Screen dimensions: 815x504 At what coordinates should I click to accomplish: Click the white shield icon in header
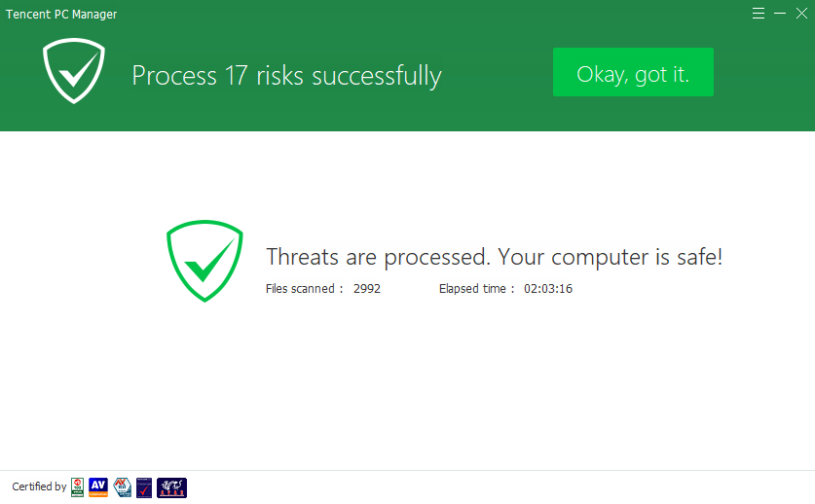[74, 71]
